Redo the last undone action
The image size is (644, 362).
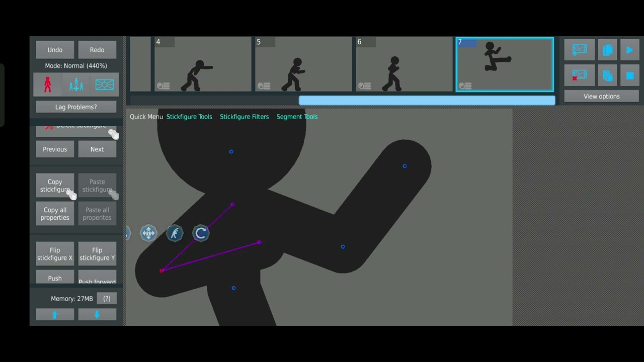pos(97,50)
